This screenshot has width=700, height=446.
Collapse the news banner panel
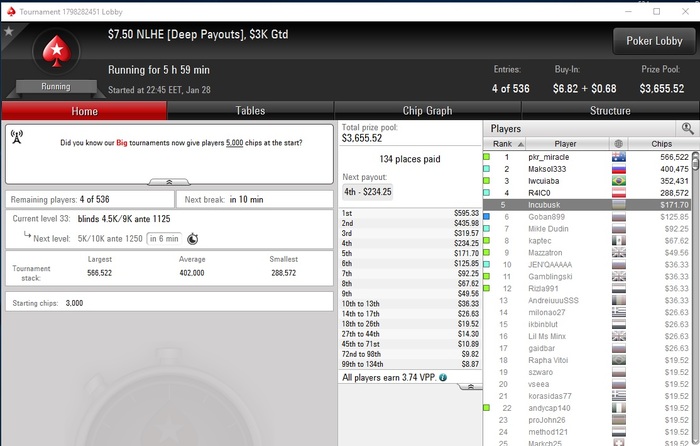point(169,182)
